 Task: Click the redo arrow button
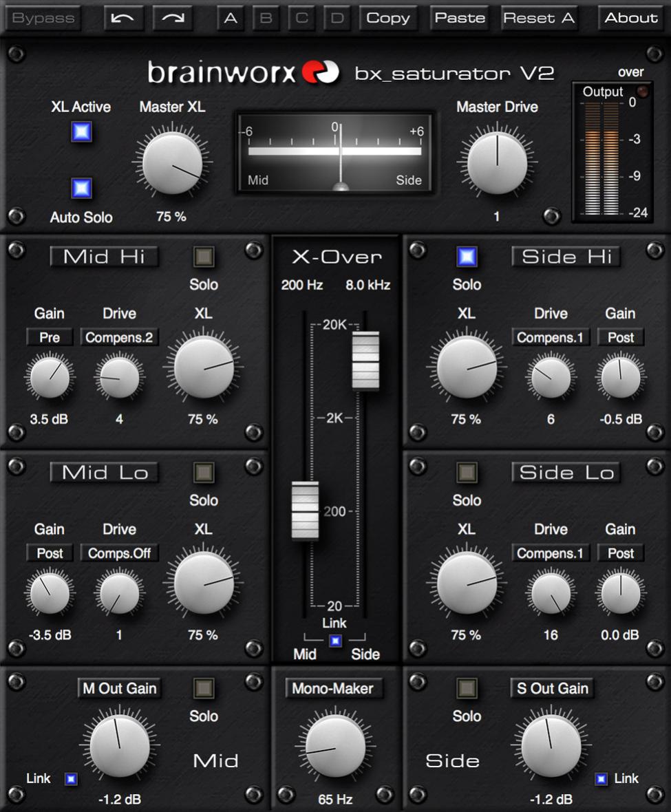[173, 18]
